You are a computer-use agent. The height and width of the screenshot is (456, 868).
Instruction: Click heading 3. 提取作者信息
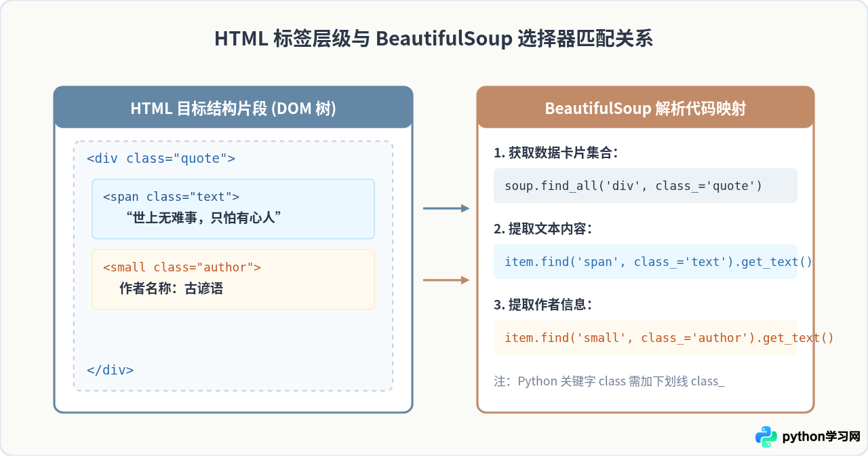[543, 305]
